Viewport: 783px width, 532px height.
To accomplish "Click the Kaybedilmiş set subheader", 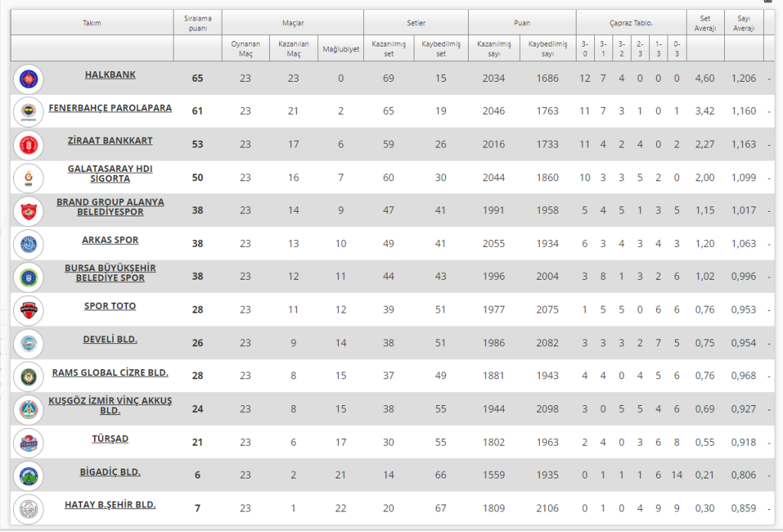I will (x=441, y=48).
